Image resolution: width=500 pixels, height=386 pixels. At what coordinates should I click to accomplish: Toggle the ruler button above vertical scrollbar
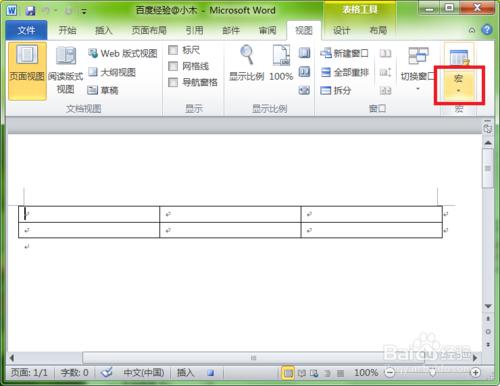tap(488, 128)
